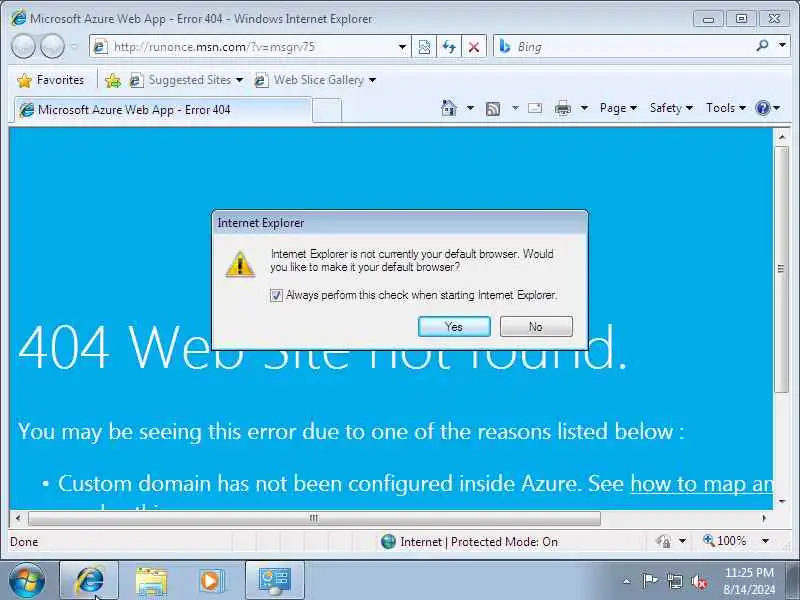Click the horizontal scrollbar right arrow
800x600 pixels.
(x=764, y=518)
